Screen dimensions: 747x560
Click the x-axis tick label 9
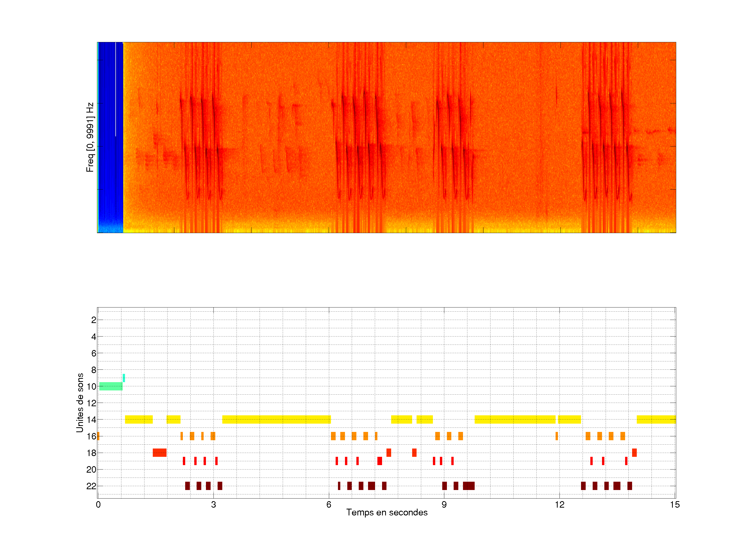(444, 505)
